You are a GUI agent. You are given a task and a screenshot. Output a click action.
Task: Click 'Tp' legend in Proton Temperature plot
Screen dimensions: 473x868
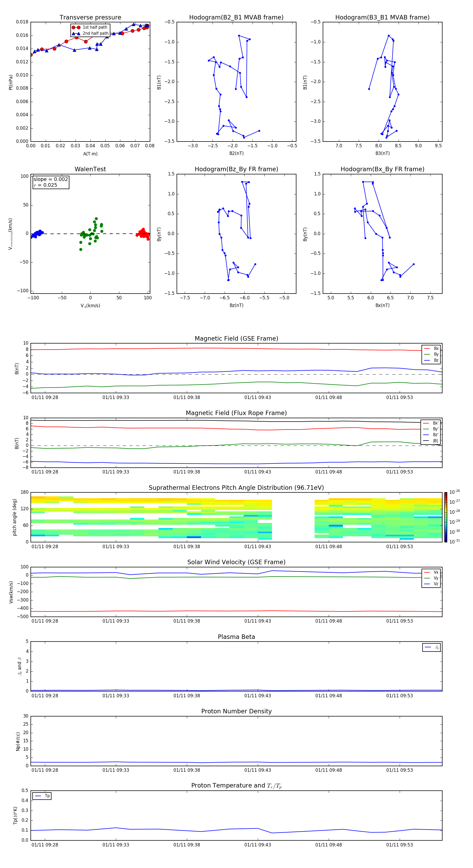click(42, 796)
